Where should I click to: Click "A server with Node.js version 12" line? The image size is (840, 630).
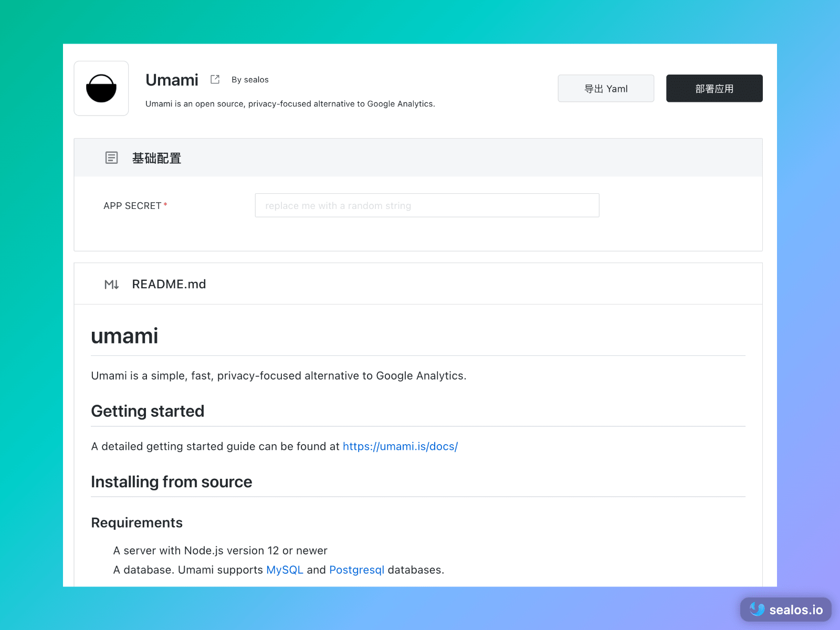click(220, 550)
